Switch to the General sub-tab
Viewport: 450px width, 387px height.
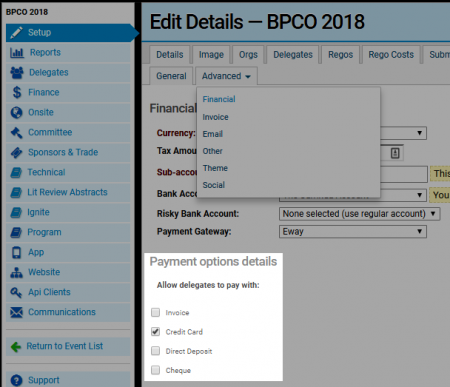[171, 76]
